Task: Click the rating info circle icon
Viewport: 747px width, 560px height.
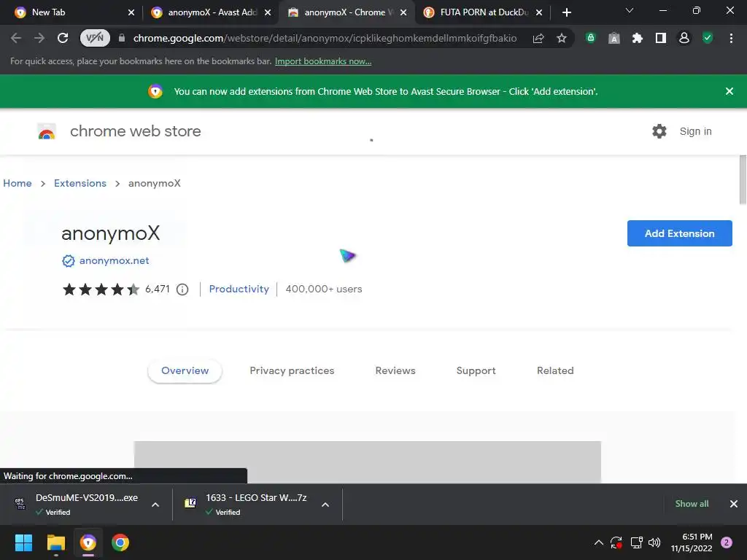Action: coord(182,289)
